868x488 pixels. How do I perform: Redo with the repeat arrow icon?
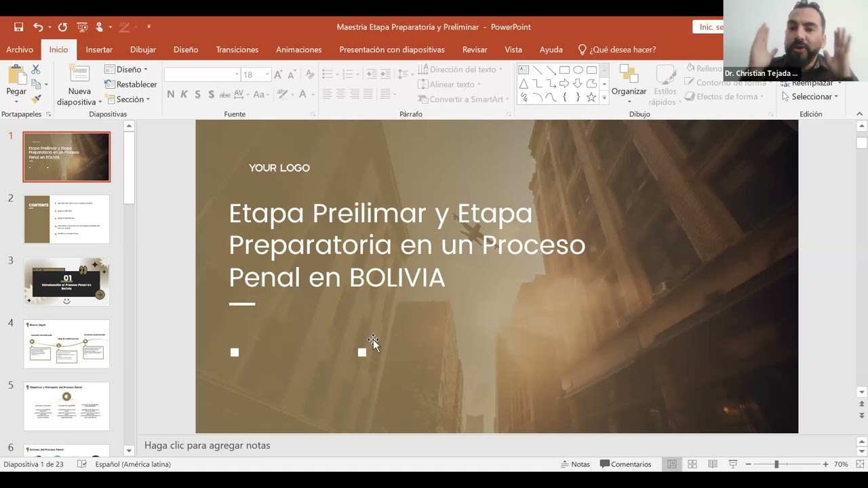pyautogui.click(x=62, y=27)
